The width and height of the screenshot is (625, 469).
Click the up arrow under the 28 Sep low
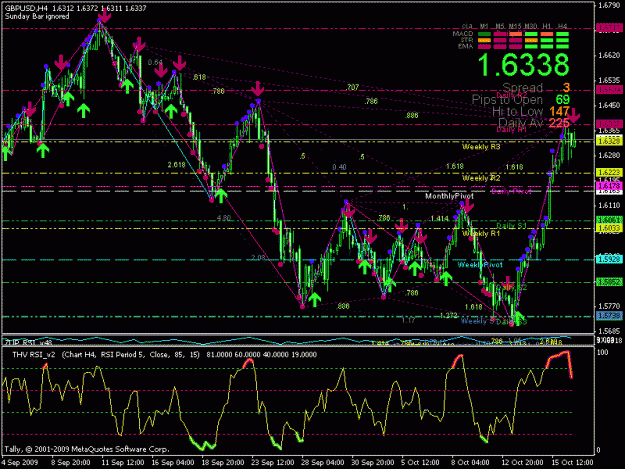tap(314, 300)
